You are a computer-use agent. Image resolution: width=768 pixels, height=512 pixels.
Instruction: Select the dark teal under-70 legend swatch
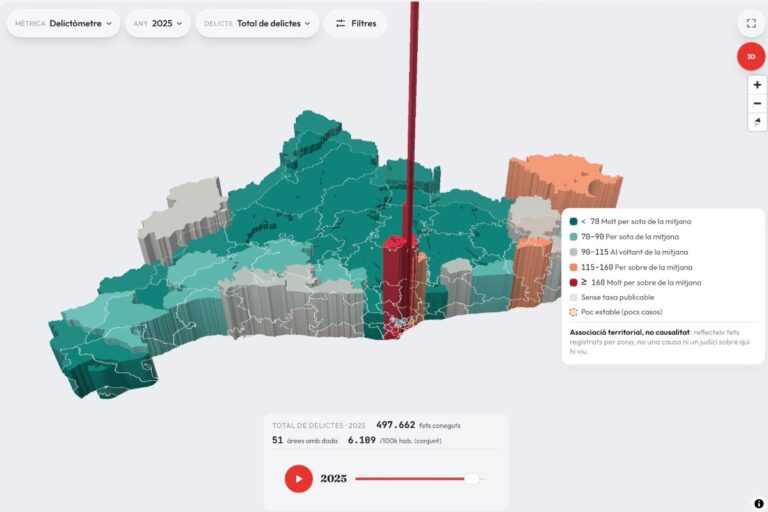click(573, 221)
